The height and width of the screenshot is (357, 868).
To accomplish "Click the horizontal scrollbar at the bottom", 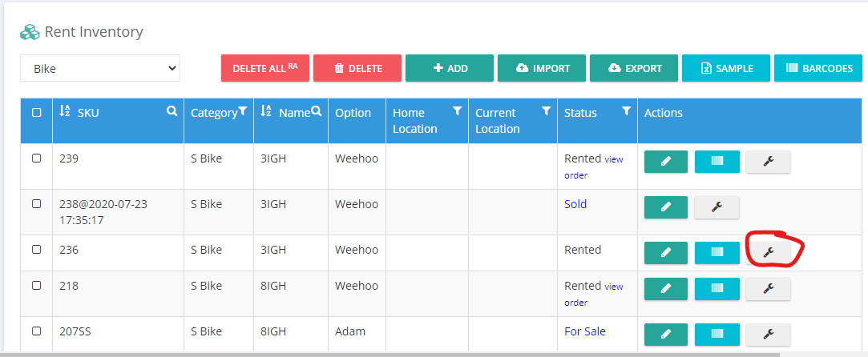I will point(390,355).
